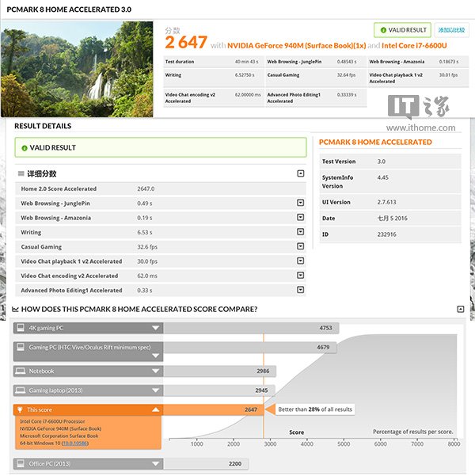
Task: Expand the Office PC (2013) entry
Action: click(x=155, y=463)
